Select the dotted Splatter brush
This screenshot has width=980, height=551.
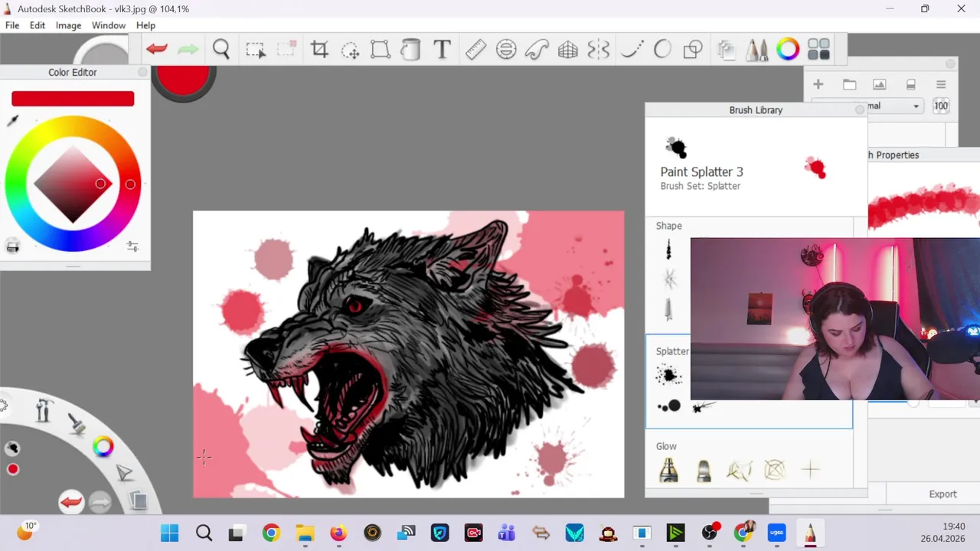(669, 406)
